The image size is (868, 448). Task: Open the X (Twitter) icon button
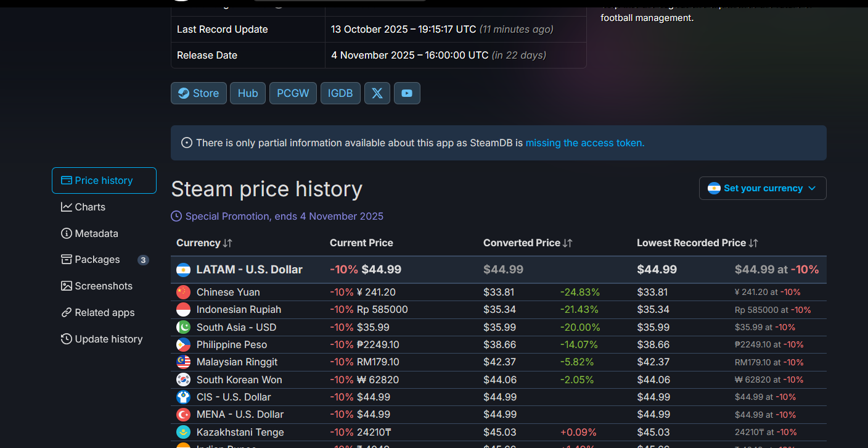pyautogui.click(x=377, y=93)
